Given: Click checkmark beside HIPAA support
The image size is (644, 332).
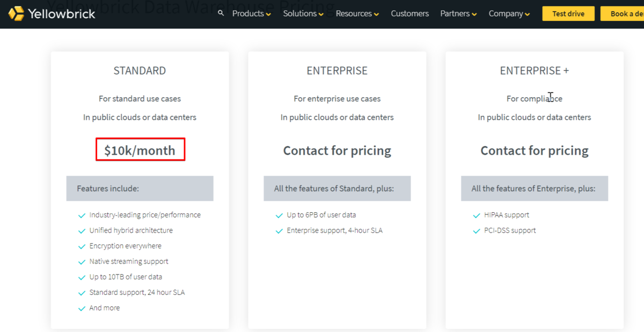Looking at the screenshot, I should click(477, 215).
